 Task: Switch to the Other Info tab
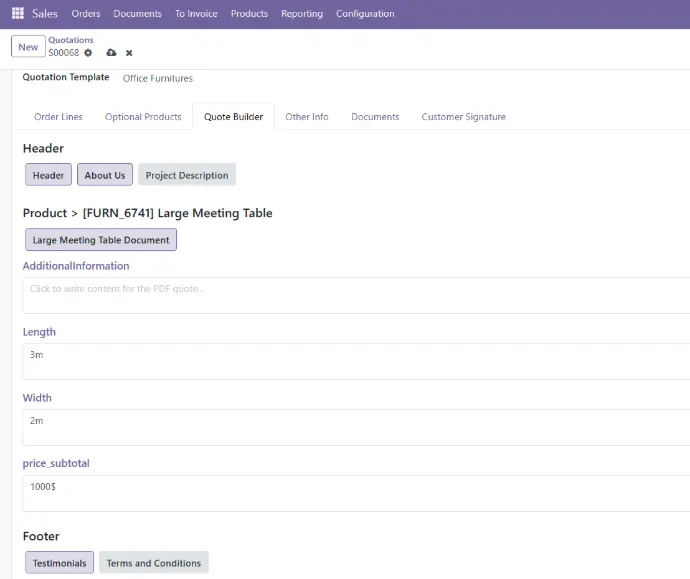click(307, 117)
